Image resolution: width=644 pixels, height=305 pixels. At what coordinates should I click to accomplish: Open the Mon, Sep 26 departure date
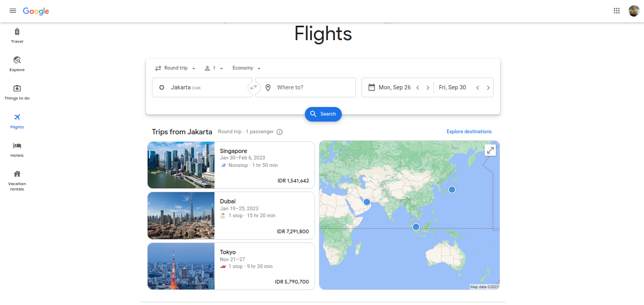click(395, 87)
